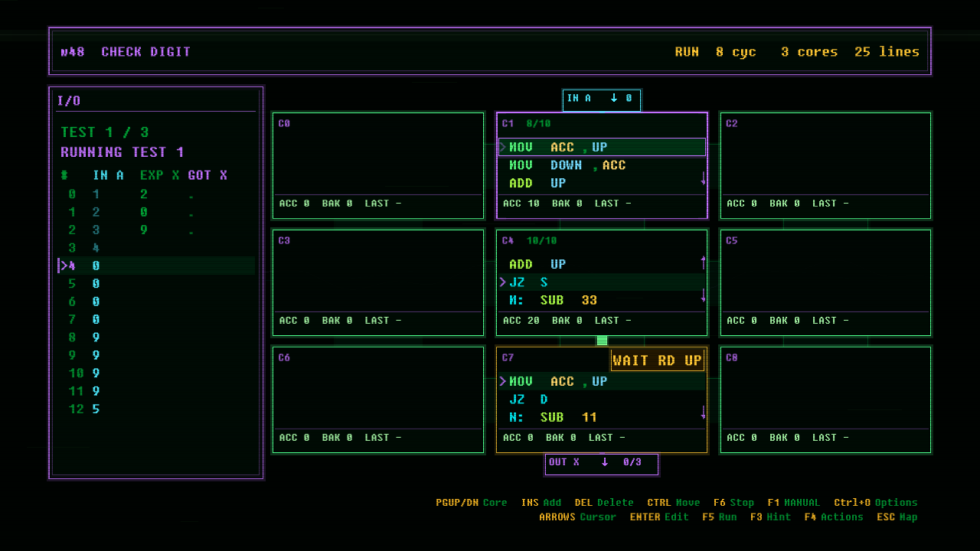This screenshot has height=551, width=980.
Task: Open the F1 MANUAL
Action: [793, 503]
